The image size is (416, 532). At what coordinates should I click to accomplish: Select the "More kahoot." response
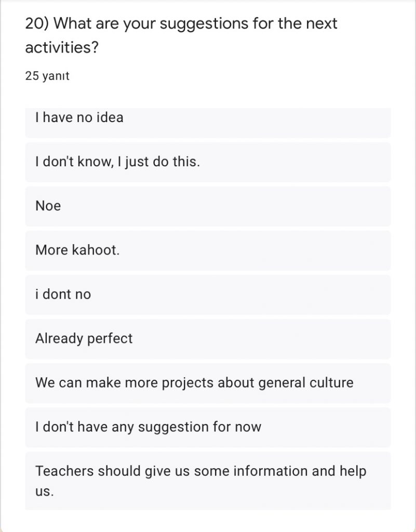click(x=77, y=250)
